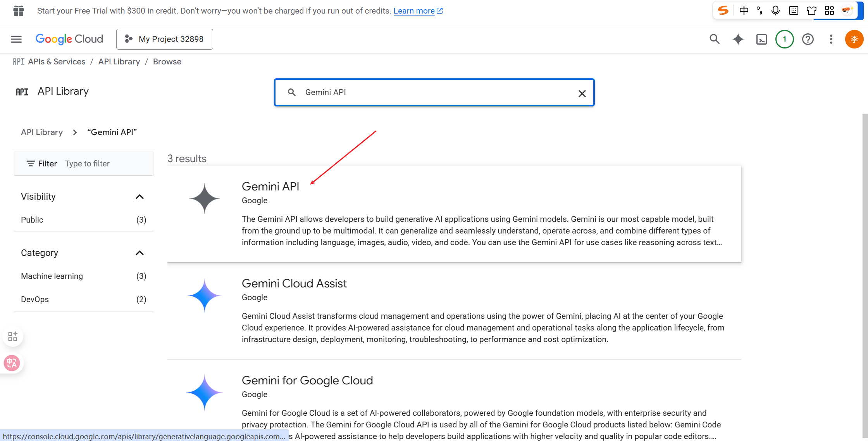This screenshot has height=441, width=868.
Task: Click the orange user account avatar
Action: tap(854, 39)
